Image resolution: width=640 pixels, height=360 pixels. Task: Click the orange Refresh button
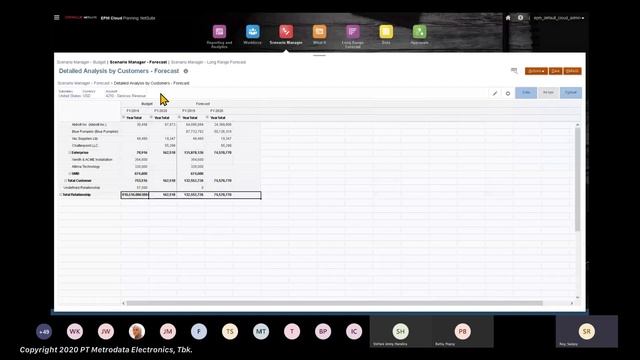pos(573,71)
